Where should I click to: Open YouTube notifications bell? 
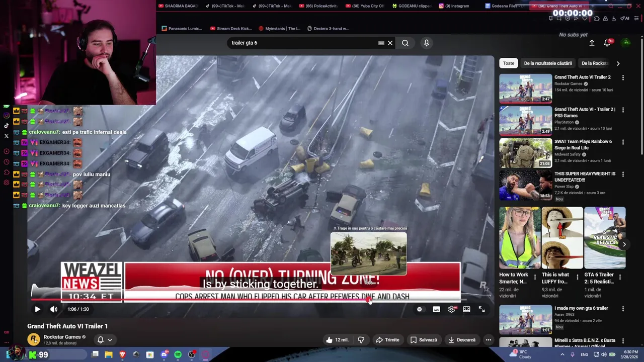pyautogui.click(x=607, y=43)
